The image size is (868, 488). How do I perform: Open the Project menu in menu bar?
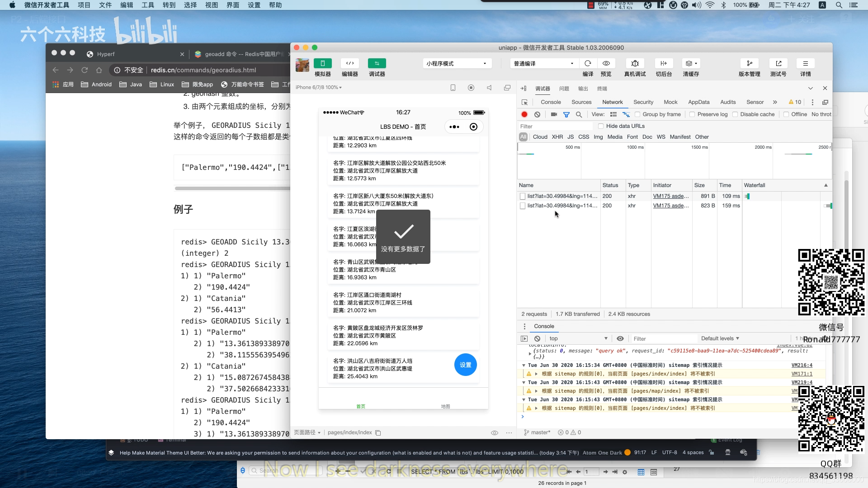tap(84, 5)
